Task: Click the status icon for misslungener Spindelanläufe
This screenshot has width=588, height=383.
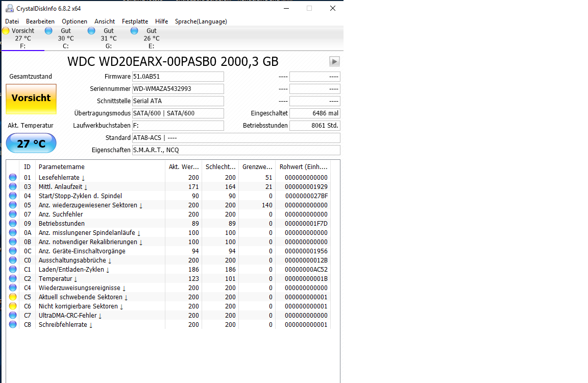Action: click(x=13, y=232)
